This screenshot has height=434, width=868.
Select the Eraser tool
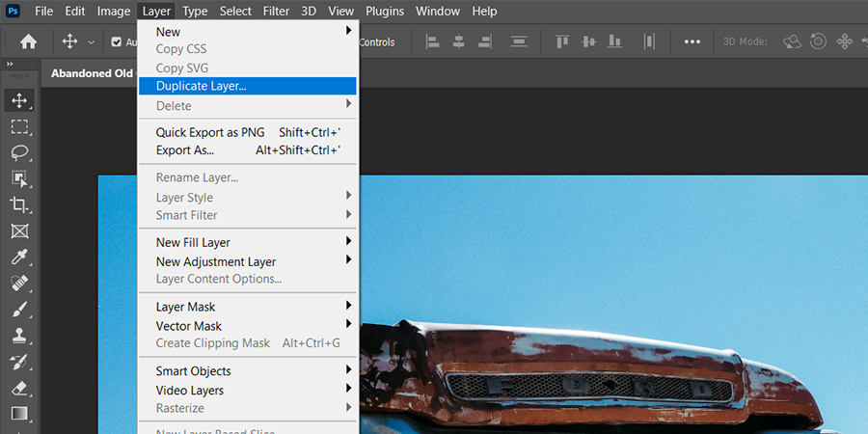(19, 388)
